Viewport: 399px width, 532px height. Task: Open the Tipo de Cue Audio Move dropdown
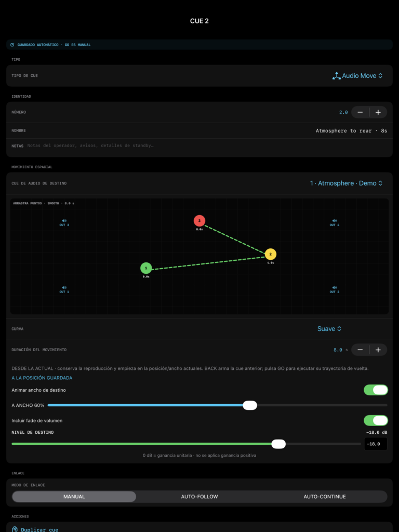(x=357, y=76)
